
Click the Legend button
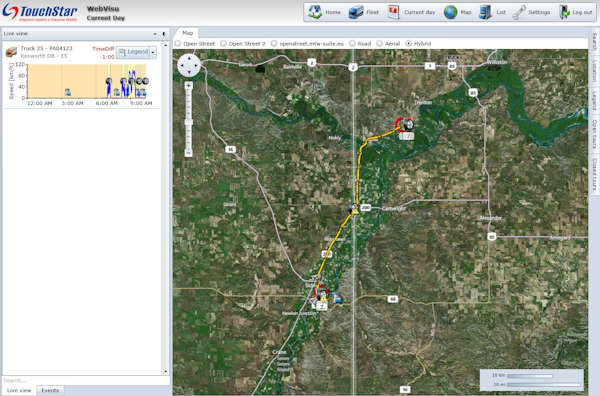click(x=133, y=52)
